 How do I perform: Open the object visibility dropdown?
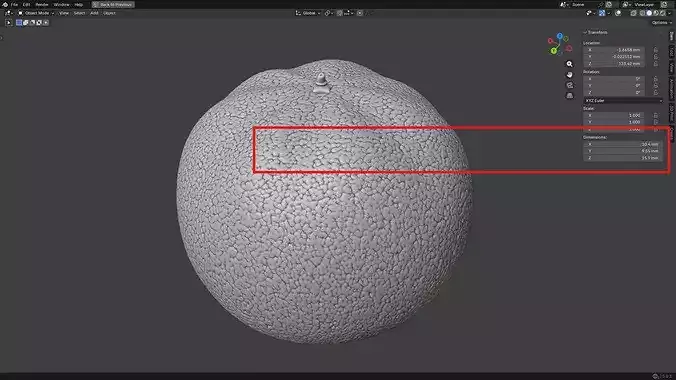pyautogui.click(x=590, y=13)
